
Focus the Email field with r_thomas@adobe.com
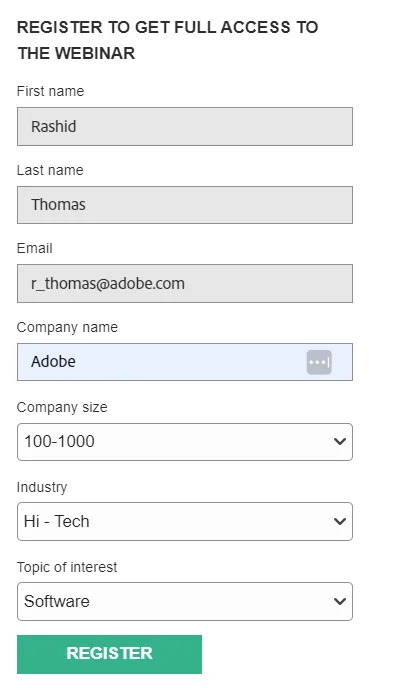coord(185,284)
